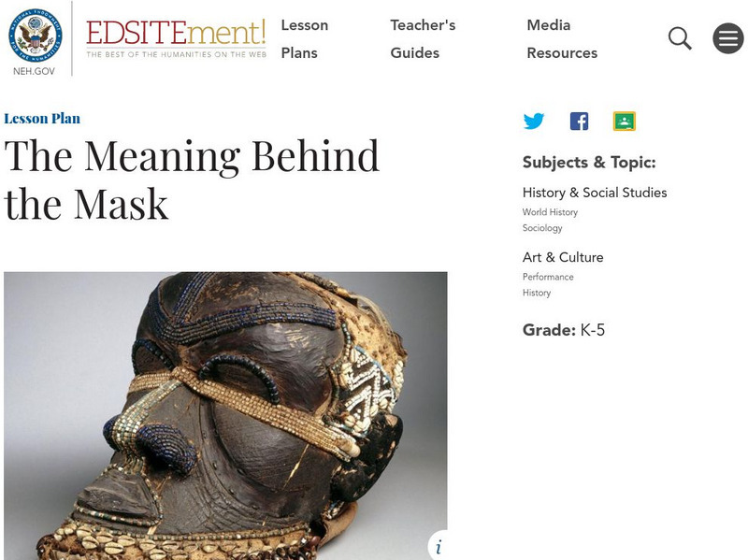The image size is (748, 560).
Task: Click the NEH.GOV text link
Action: tap(34, 71)
